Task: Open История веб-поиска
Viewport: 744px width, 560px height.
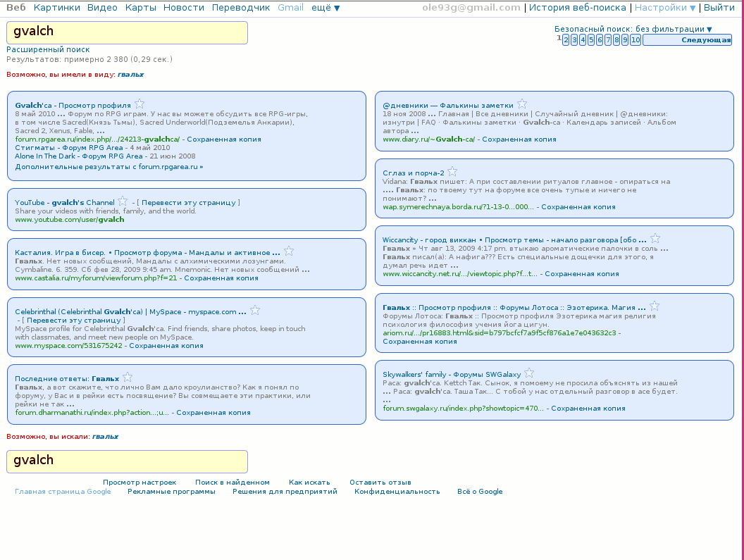Action: click(578, 8)
